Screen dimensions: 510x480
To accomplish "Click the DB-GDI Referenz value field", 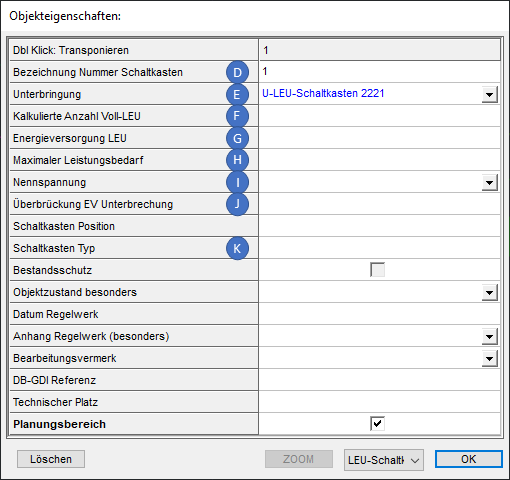I will (380, 380).
